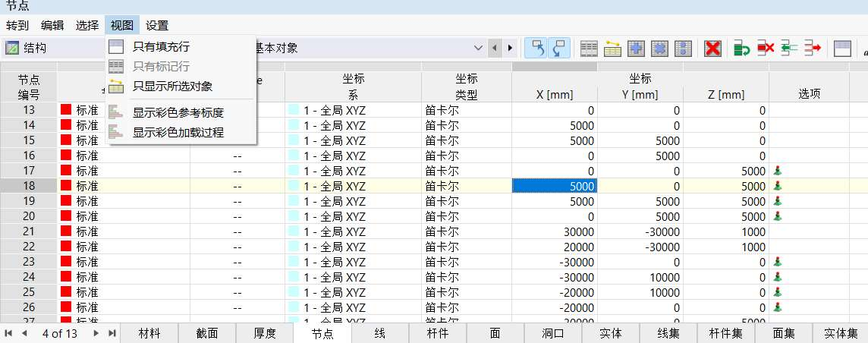The height and width of the screenshot is (343, 868).
Task: Switch to the 面集 tab
Action: point(783,334)
